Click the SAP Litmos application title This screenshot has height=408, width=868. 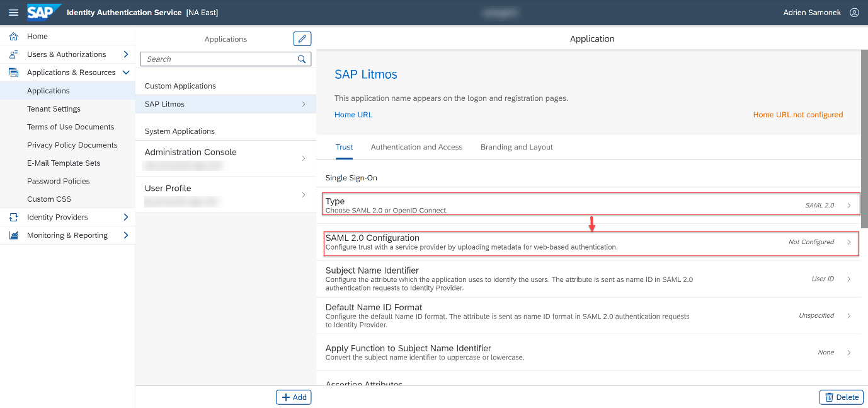tap(366, 74)
